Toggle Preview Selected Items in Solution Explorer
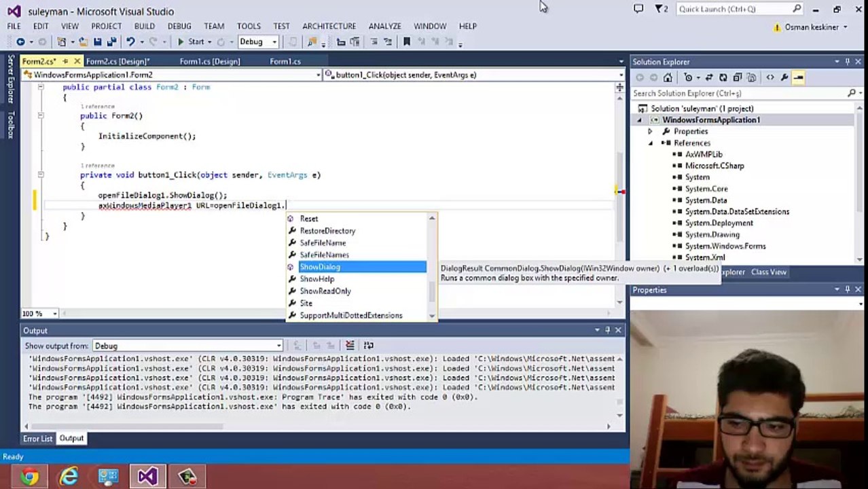Screen dimensions: 868x489 (799, 77)
